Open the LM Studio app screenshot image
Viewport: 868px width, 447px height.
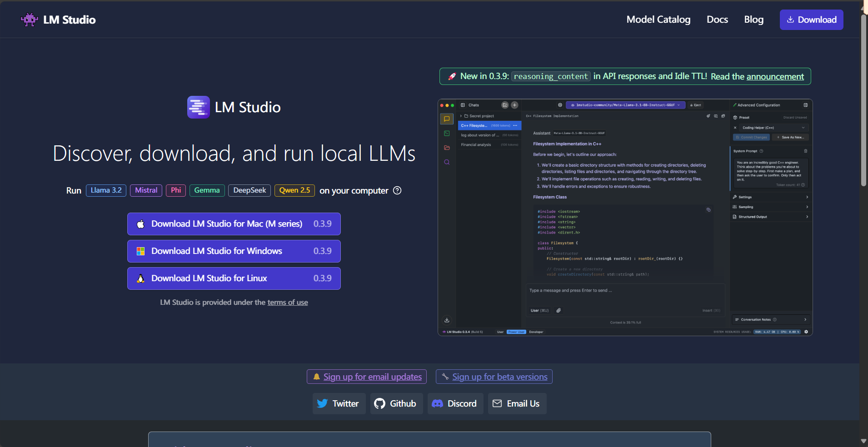[x=625, y=218]
